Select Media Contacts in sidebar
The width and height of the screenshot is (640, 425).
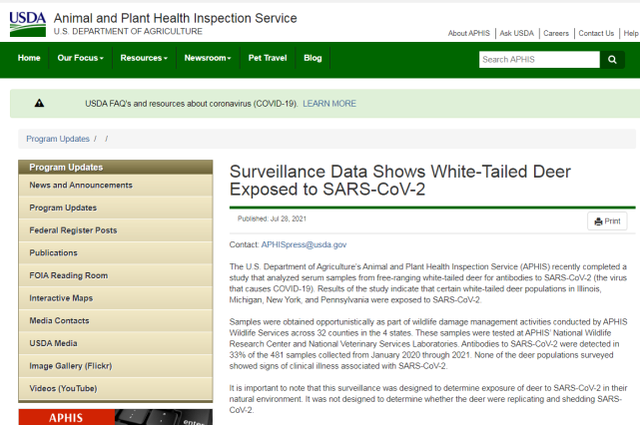116,320
